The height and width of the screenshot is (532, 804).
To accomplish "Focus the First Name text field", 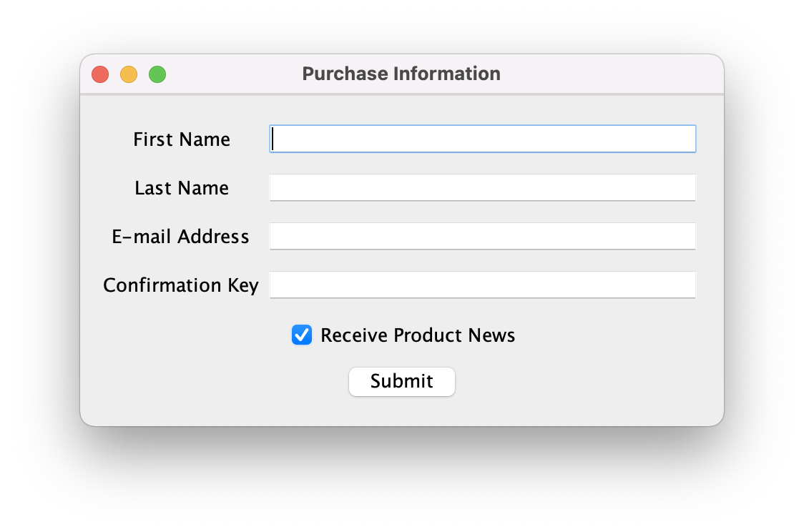I will tap(482, 139).
